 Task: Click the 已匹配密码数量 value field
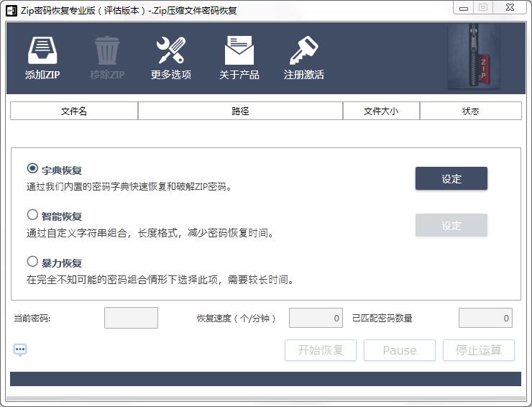485,318
